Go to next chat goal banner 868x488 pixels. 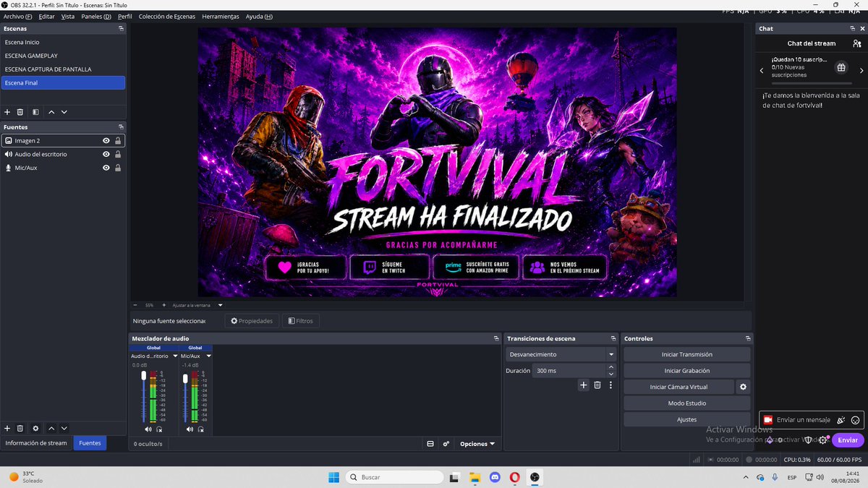(x=861, y=71)
